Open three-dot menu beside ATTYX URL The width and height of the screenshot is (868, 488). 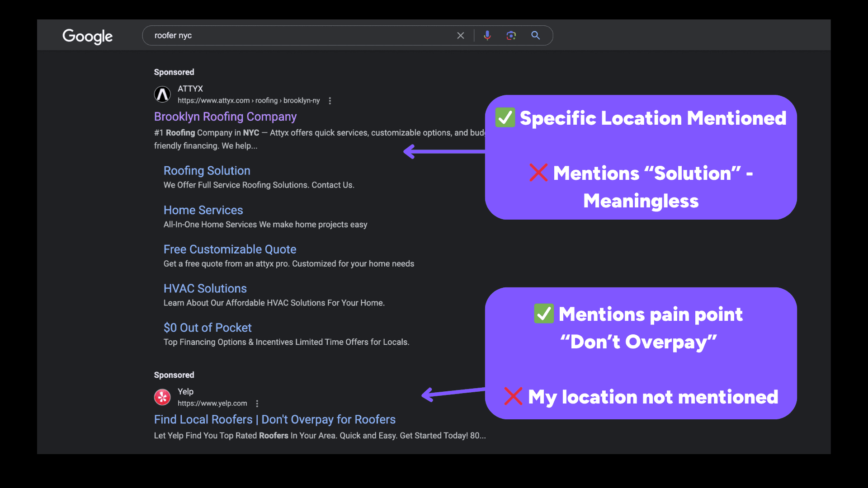coord(330,101)
